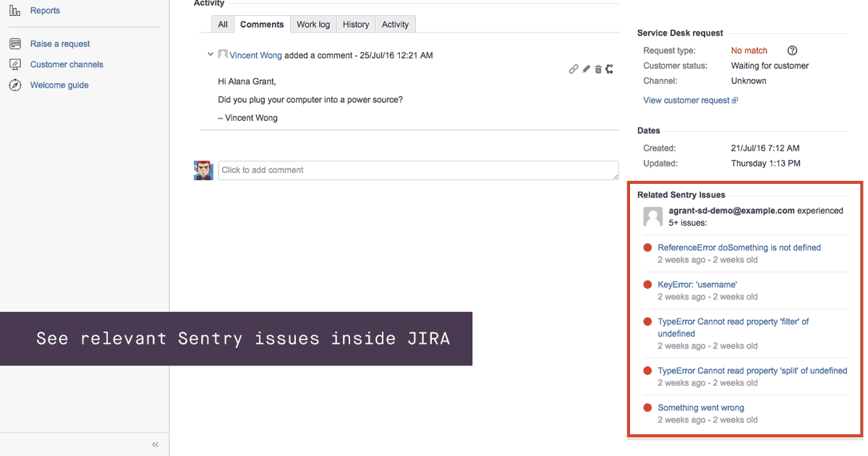Image resolution: width=868 pixels, height=456 pixels.
Task: Copy the comment permalink icon
Action: coord(574,69)
